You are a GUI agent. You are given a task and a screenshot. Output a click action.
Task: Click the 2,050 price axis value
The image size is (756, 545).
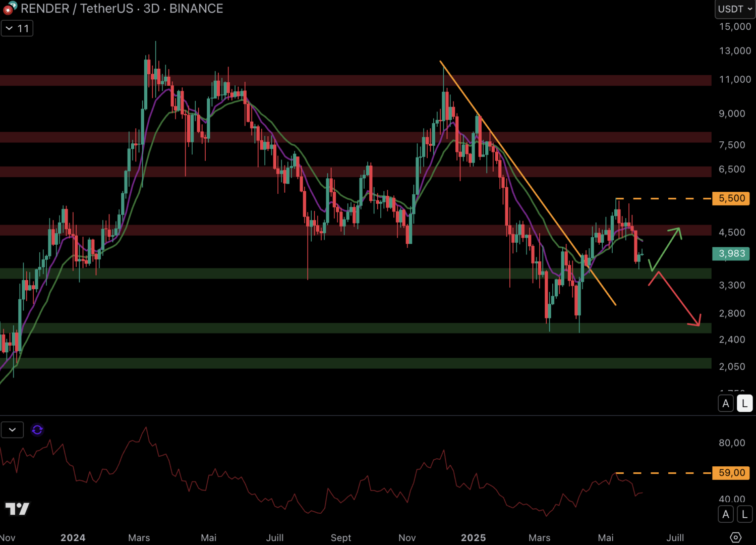732,366
